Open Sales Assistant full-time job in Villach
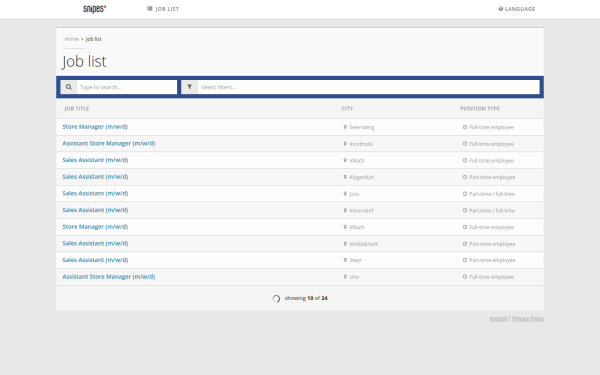Screen dimensions: 600x375 click(95, 160)
